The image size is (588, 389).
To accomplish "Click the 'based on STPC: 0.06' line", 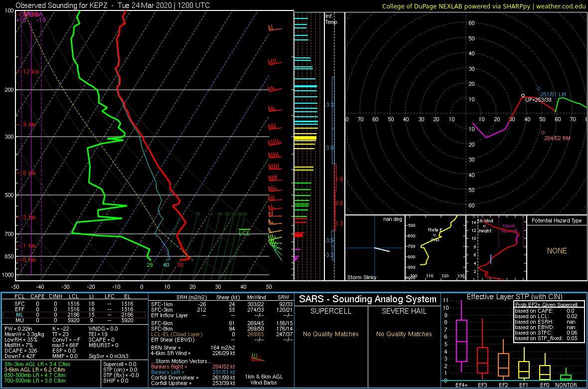I will point(546,332).
